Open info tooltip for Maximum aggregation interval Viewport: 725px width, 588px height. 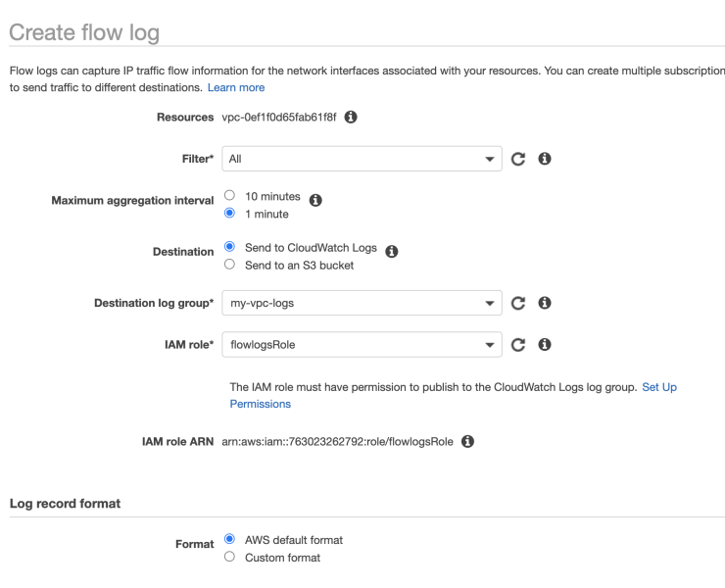tap(315, 200)
